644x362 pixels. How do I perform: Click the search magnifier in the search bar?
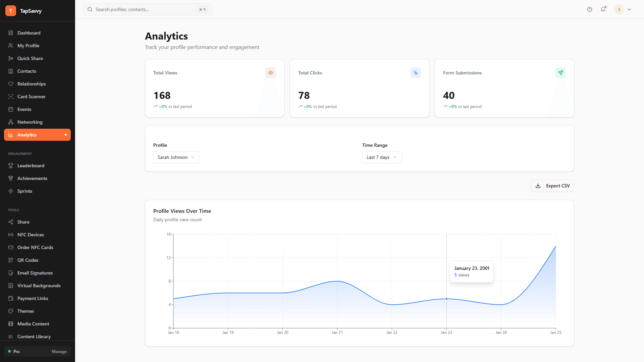[x=90, y=9]
